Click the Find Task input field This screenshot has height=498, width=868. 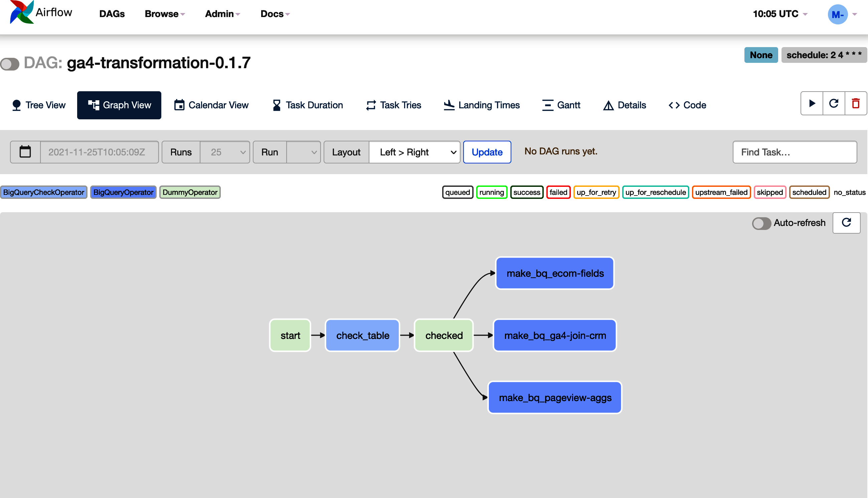(x=796, y=151)
